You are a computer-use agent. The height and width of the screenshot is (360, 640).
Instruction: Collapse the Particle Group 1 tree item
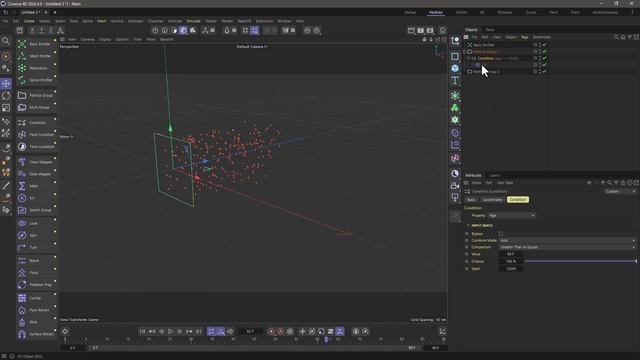tap(464, 52)
